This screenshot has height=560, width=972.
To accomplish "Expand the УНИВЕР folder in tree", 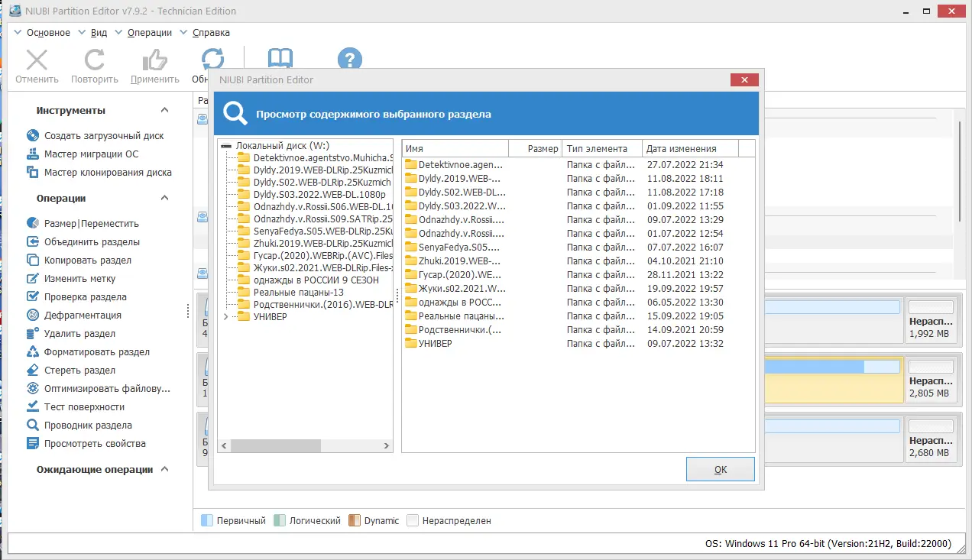I will point(225,317).
